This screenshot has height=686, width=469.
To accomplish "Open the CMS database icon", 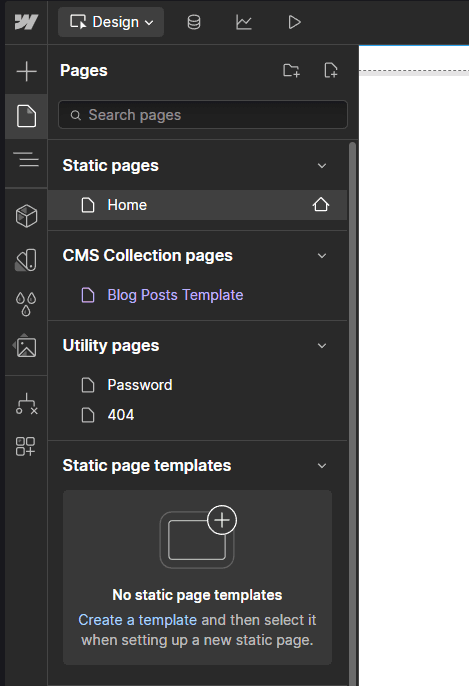I will click(194, 22).
